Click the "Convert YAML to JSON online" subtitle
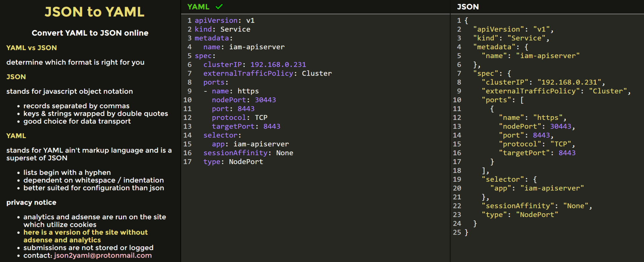This screenshot has height=262, width=644. pos(90,33)
